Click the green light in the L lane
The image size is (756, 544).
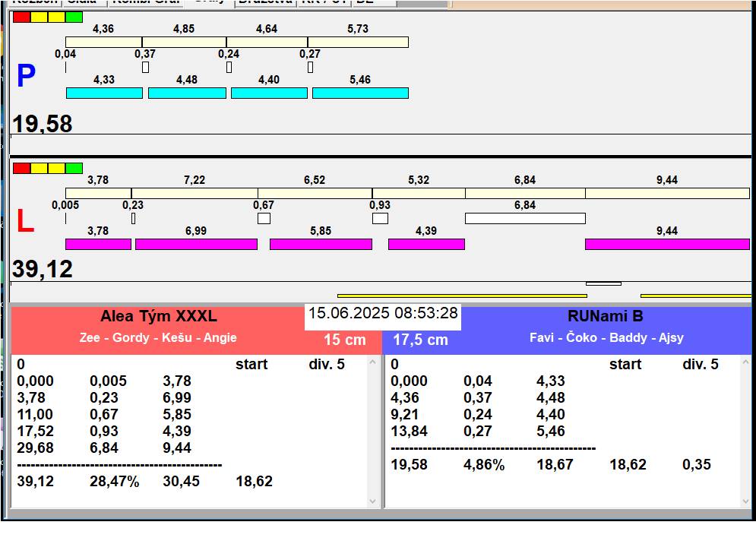[x=74, y=168]
